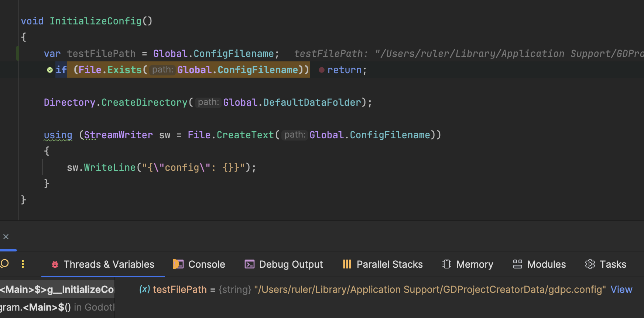This screenshot has width=644, height=318.
Task: Click the {string} type label in the variables pane
Action: pyautogui.click(x=235, y=290)
